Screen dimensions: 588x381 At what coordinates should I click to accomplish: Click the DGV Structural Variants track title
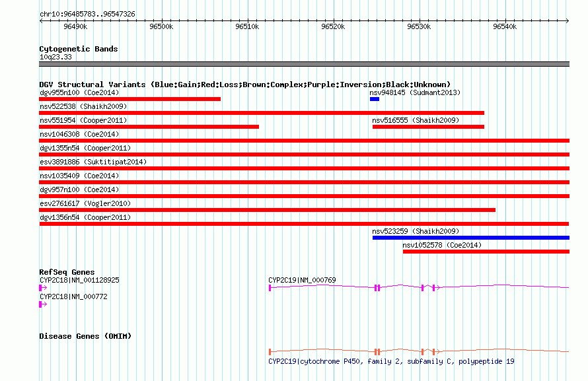tap(245, 85)
